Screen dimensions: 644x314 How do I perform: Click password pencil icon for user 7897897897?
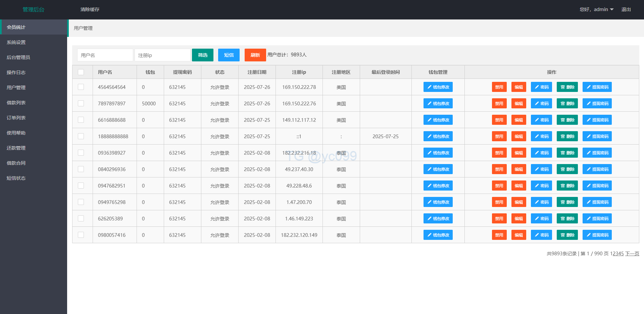click(x=537, y=104)
